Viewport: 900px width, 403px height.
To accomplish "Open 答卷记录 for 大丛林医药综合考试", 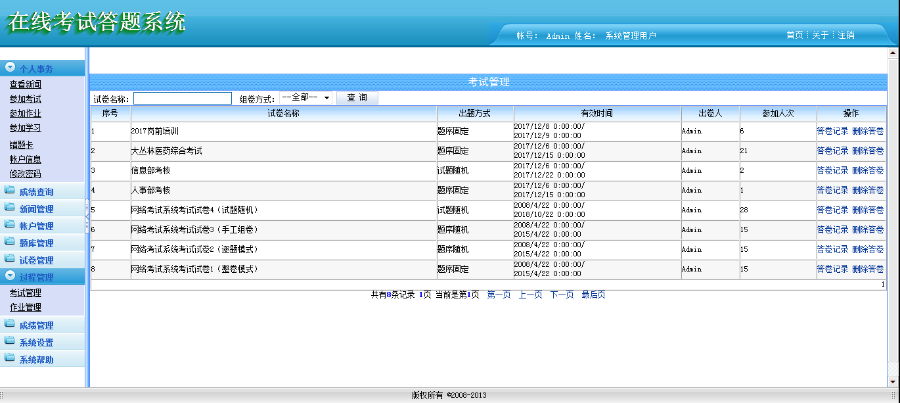I will click(832, 150).
